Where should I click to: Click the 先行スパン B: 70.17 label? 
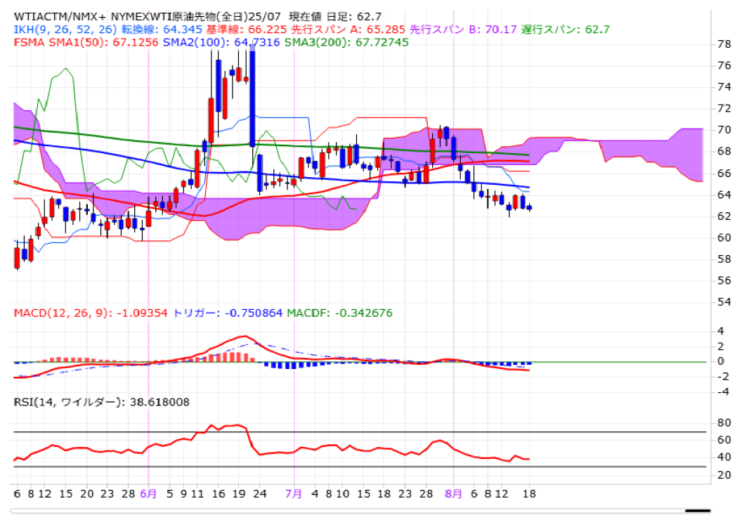click(x=463, y=30)
